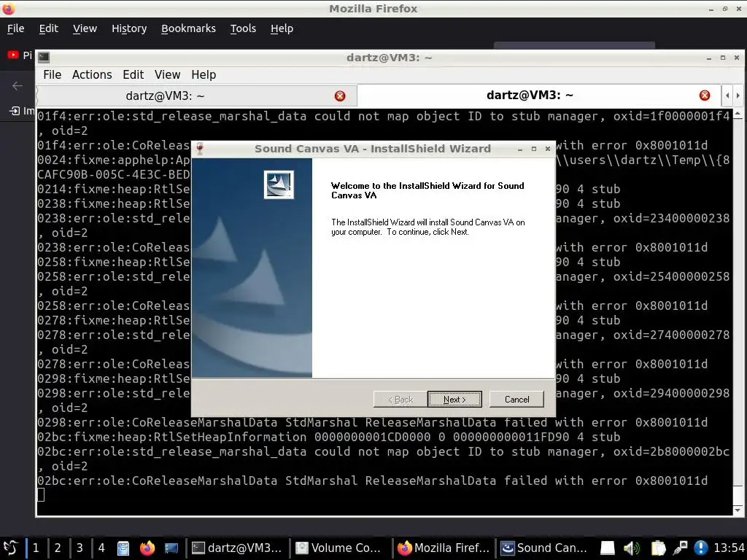
Task: Click Firefox back arrow button
Action: pos(18,86)
